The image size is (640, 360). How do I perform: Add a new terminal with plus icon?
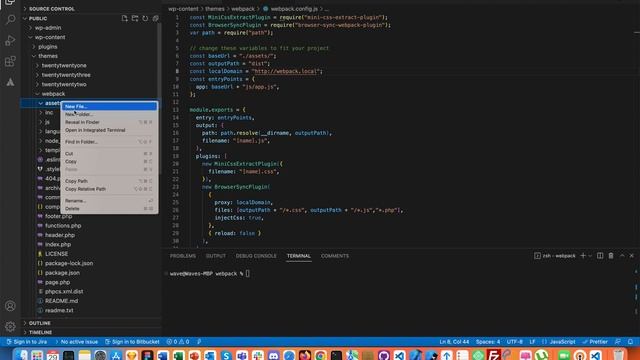(x=583, y=256)
